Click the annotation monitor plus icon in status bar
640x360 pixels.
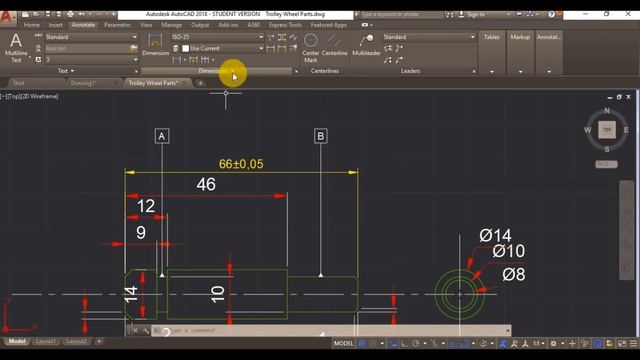pyautogui.click(x=572, y=344)
